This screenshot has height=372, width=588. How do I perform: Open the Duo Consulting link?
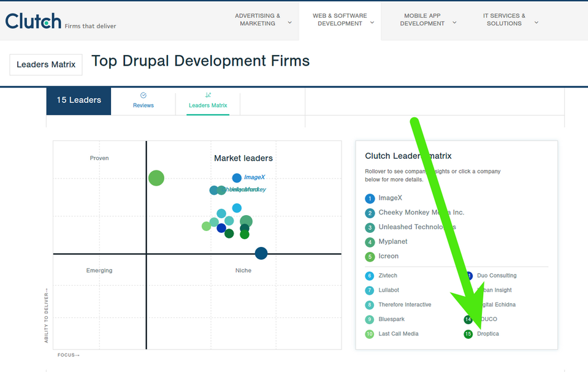coord(497,276)
